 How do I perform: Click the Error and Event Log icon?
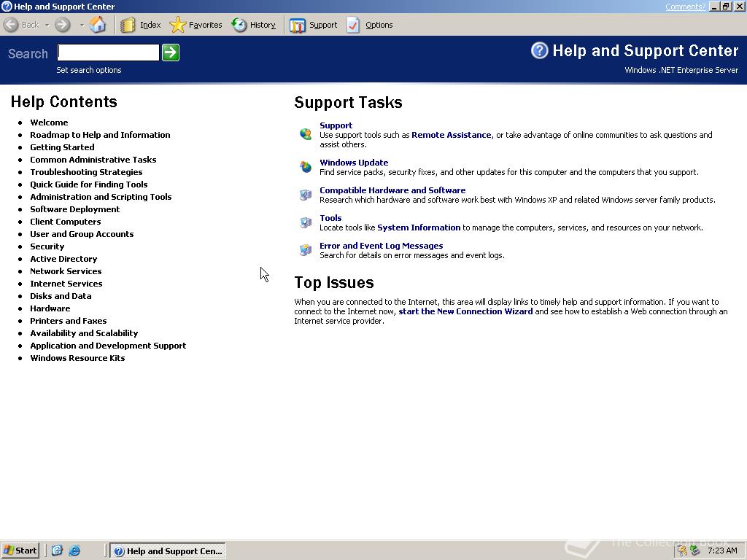306,250
